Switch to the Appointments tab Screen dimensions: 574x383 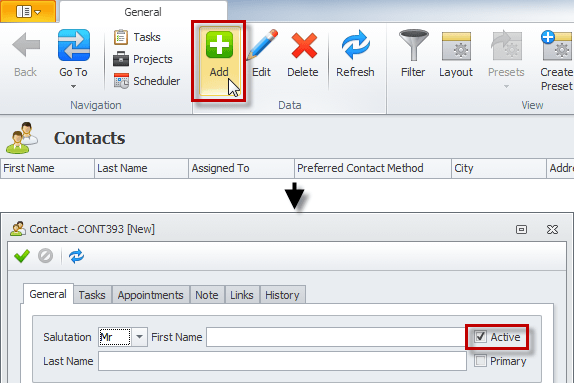150,295
